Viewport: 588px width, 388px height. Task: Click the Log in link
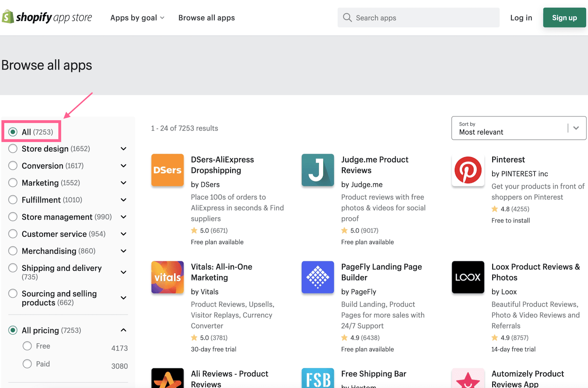pos(521,18)
